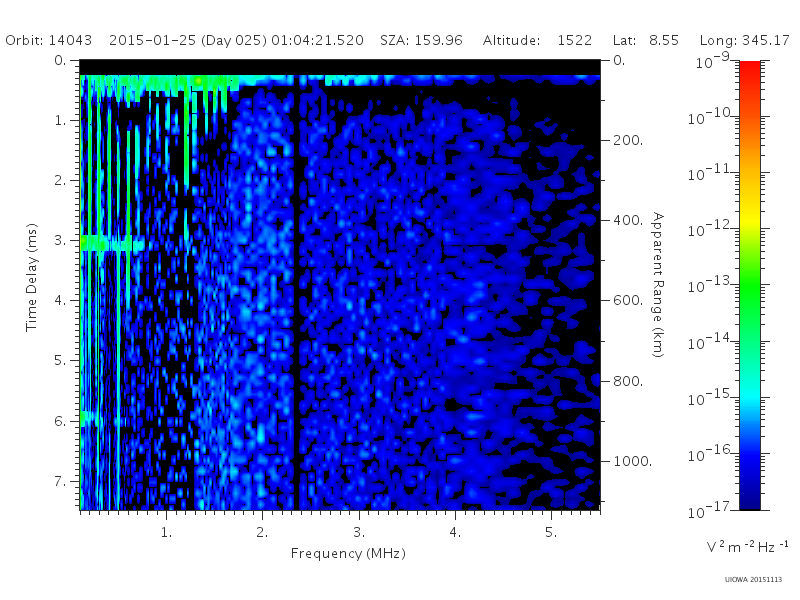Select the date '2015-01-25 (Day 025)' text
Image resolution: width=800 pixels, height=600 pixels.
coord(188,40)
